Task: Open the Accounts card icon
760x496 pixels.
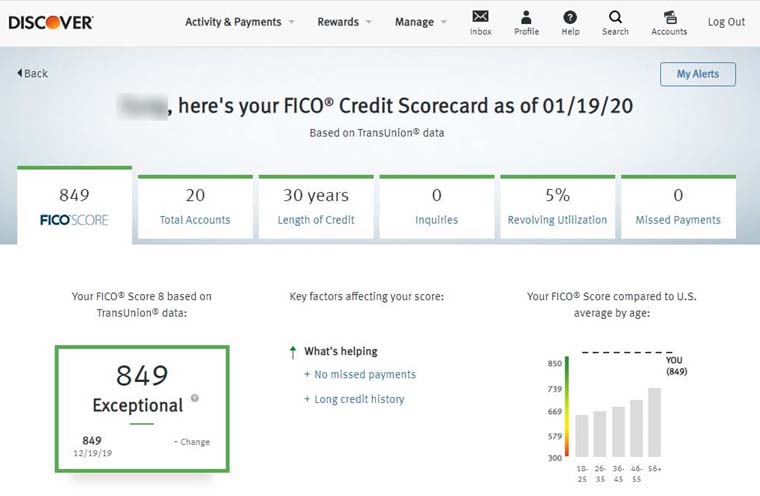Action: pos(670,17)
